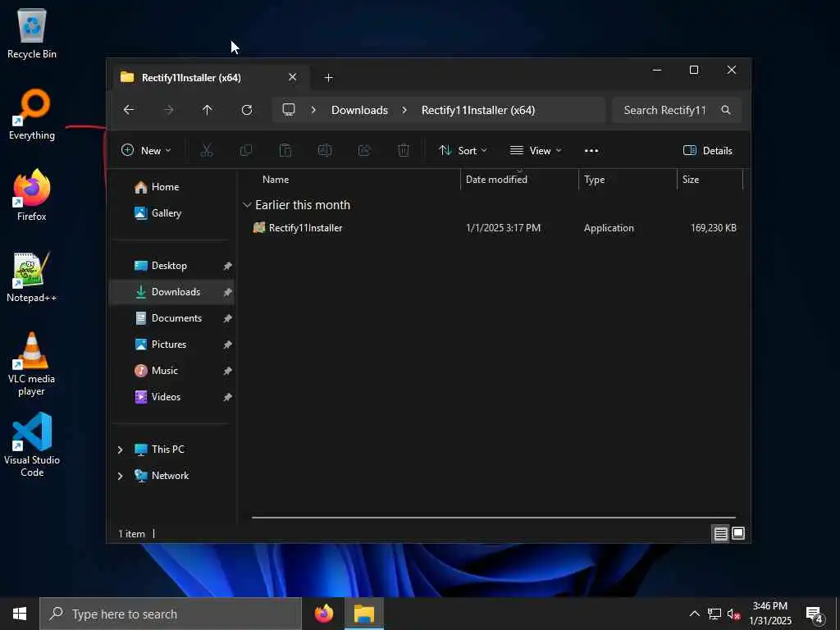
Task: Open Recycle Bin on desktop
Action: (x=32, y=33)
